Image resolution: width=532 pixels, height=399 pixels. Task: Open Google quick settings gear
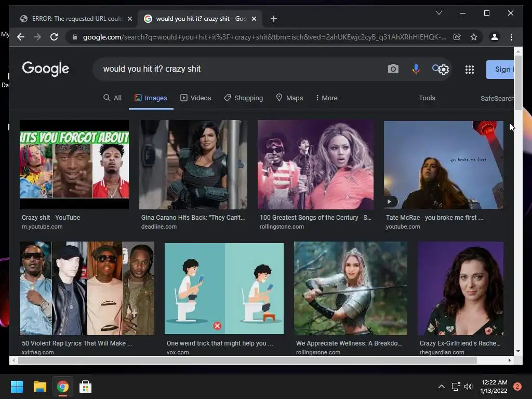pos(444,70)
